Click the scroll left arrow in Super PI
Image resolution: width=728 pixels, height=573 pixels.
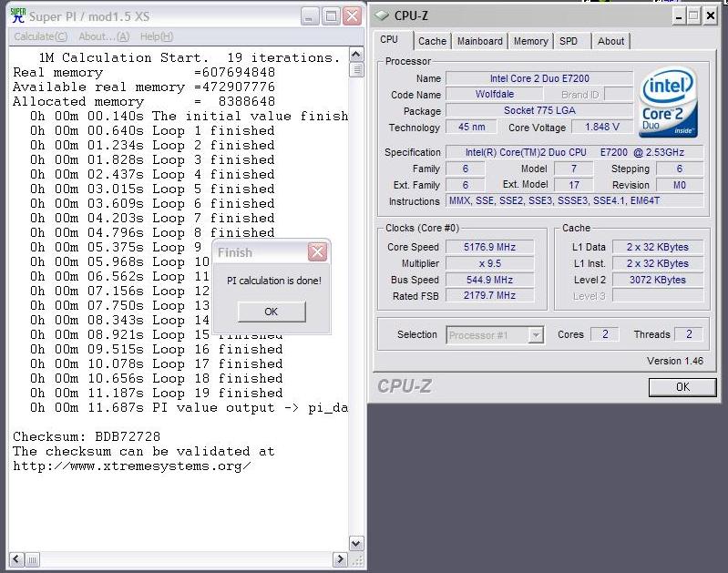(x=16, y=559)
